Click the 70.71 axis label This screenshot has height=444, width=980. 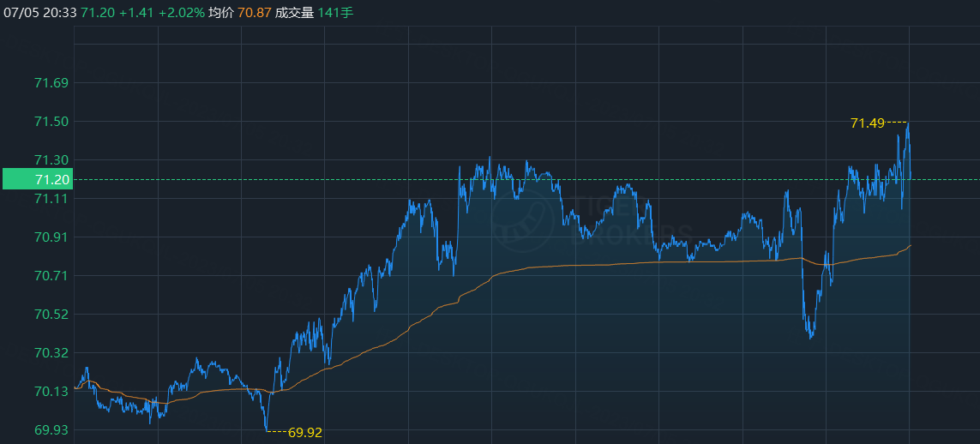click(x=51, y=275)
